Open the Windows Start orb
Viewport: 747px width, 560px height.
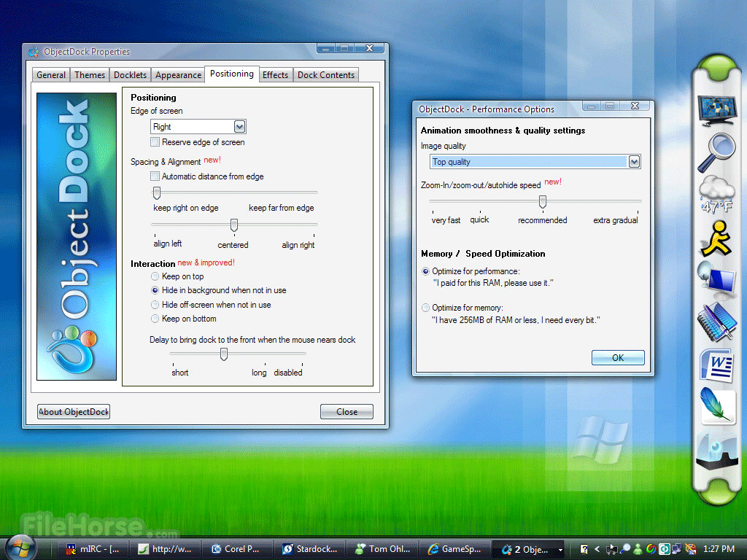21,547
